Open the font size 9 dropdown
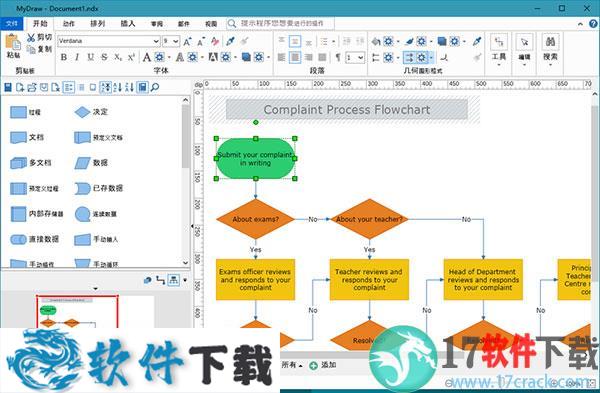600x393 pixels. point(176,41)
